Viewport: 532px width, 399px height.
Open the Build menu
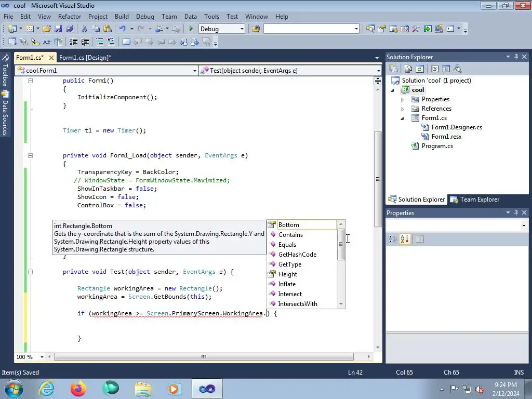pos(122,16)
